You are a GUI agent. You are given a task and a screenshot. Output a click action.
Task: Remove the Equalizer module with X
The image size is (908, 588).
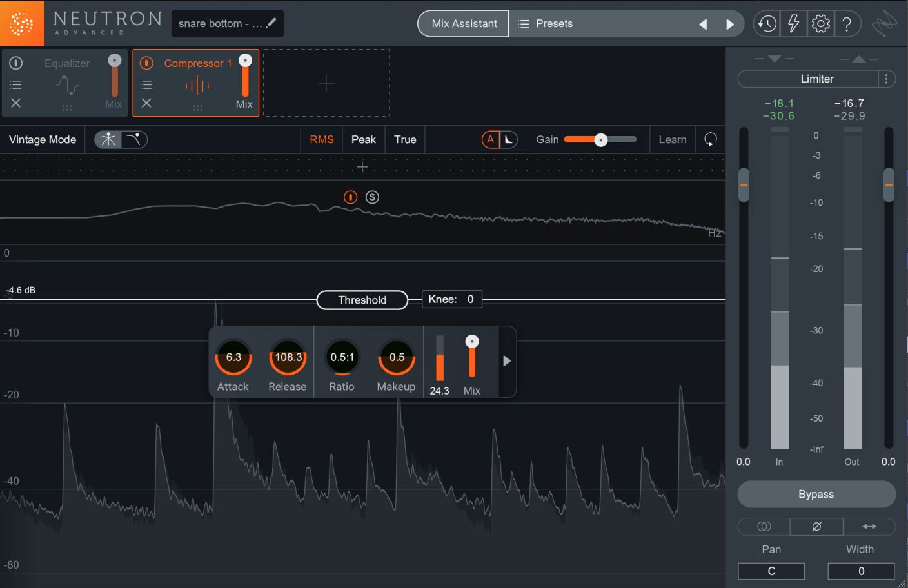tap(16, 103)
